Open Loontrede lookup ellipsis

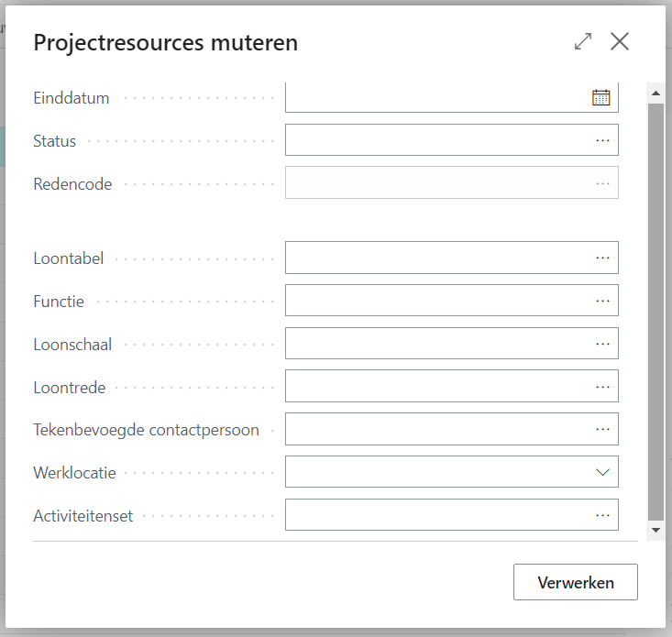click(x=602, y=387)
